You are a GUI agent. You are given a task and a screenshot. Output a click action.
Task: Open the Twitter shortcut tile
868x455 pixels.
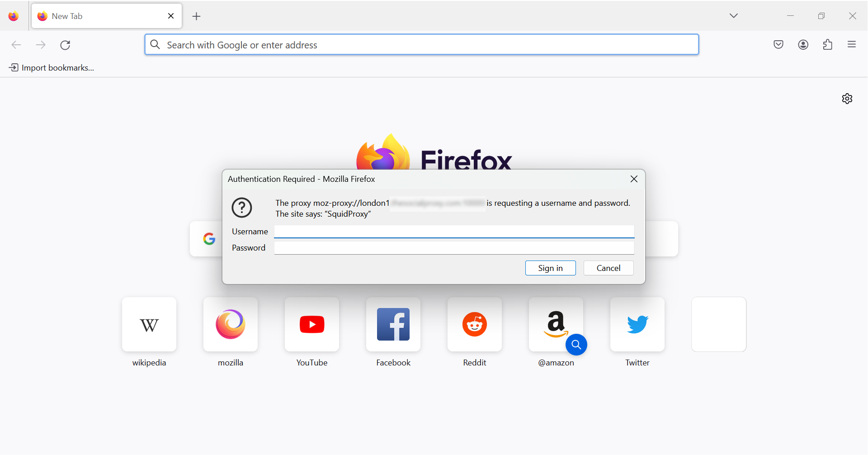click(637, 324)
